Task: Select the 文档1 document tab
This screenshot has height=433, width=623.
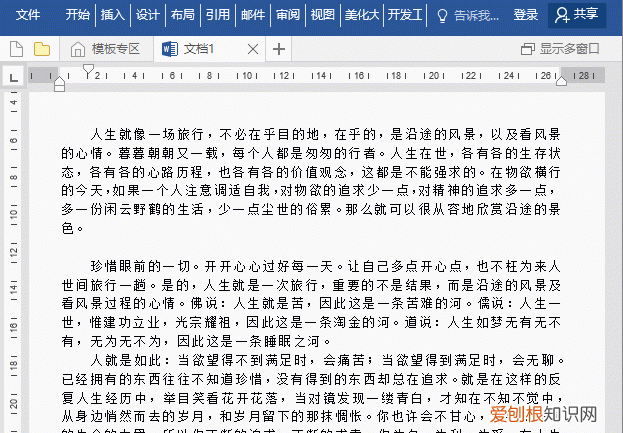Action: [x=209, y=49]
